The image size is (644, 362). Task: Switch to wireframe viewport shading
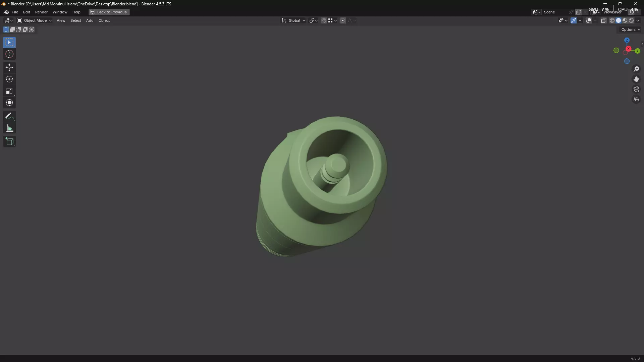(x=612, y=21)
